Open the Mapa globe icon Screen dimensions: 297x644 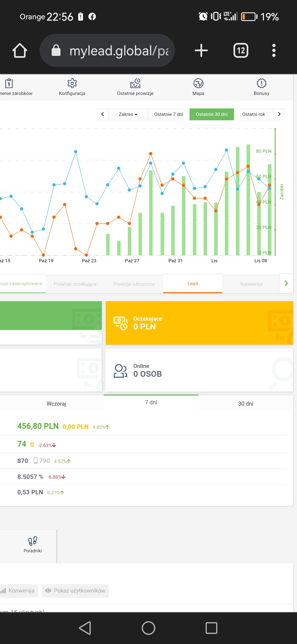coord(198,83)
